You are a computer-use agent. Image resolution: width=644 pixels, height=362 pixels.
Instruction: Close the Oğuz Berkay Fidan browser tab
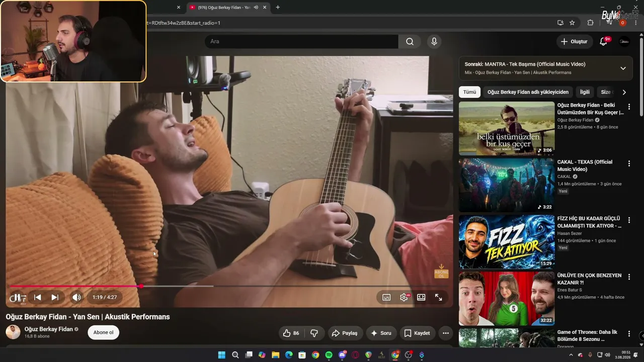pos(265,8)
